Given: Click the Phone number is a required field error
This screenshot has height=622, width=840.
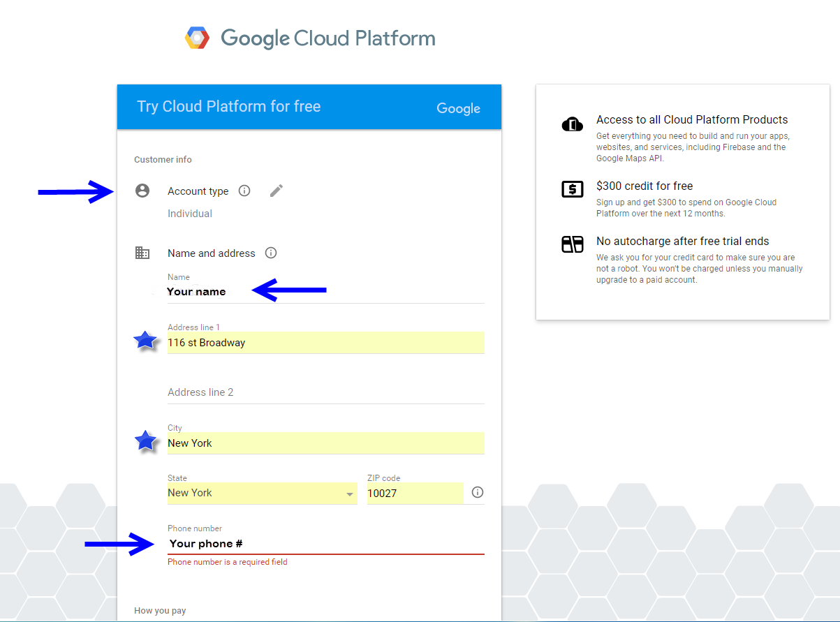Looking at the screenshot, I should pyautogui.click(x=228, y=562).
